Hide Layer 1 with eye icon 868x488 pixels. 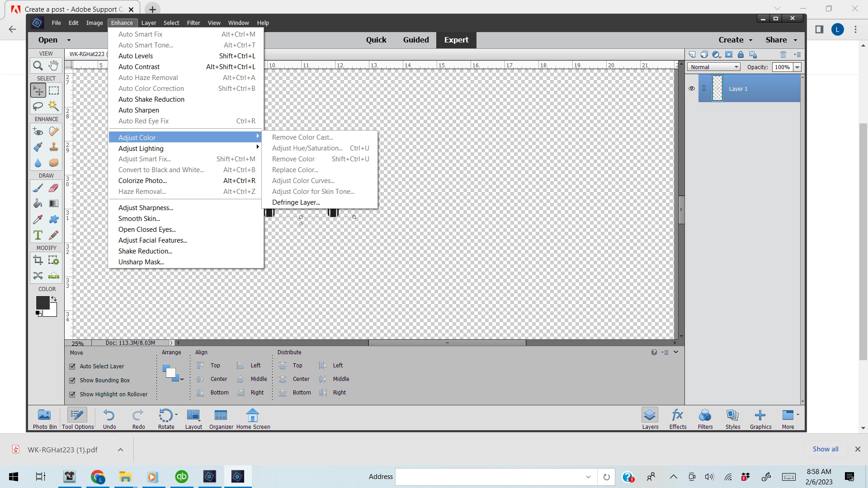691,89
